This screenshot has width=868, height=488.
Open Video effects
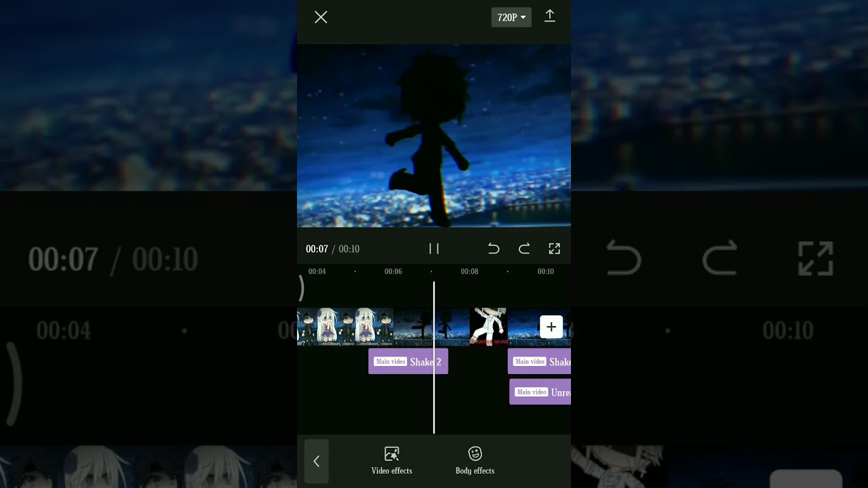[x=391, y=461]
